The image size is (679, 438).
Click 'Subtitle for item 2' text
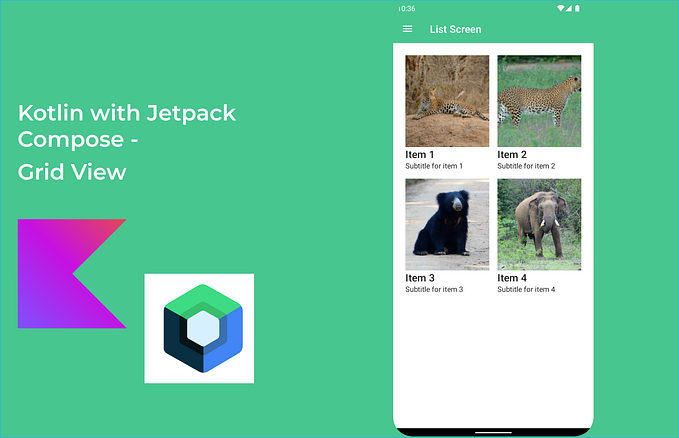pos(526,166)
